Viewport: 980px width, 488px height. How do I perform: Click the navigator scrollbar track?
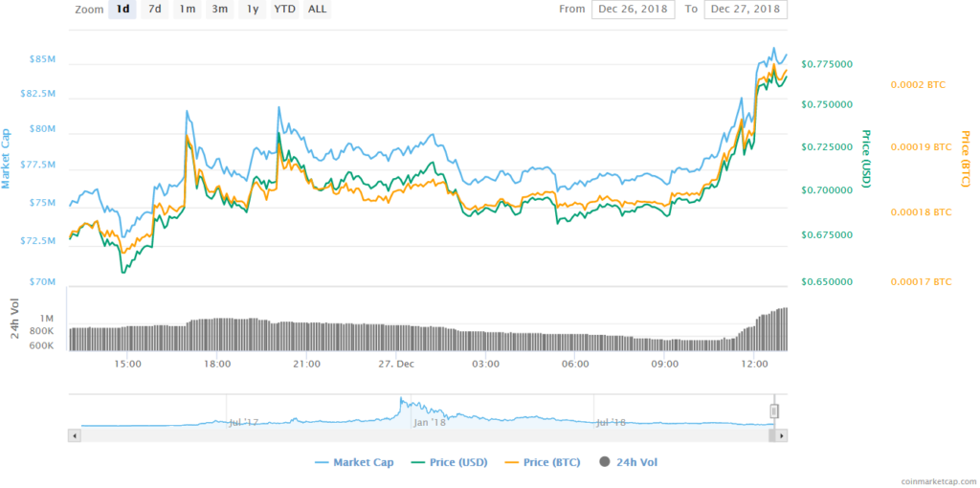click(x=421, y=435)
